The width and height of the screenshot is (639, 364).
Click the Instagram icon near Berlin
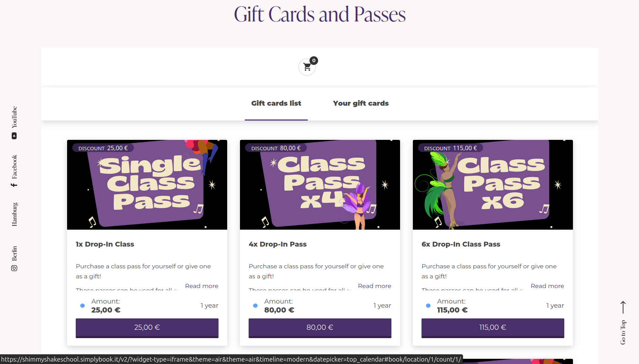pyautogui.click(x=14, y=268)
